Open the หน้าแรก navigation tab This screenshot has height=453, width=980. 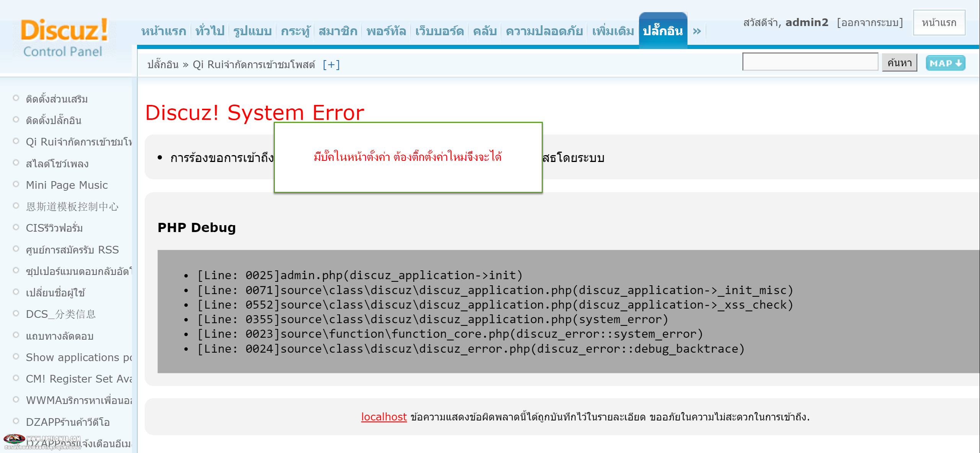(x=163, y=31)
